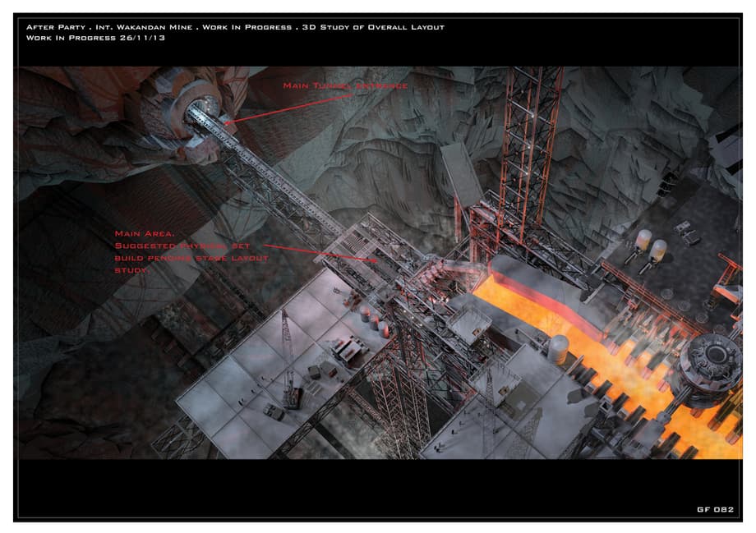
Task: Click the 'GF 082' image reference code
Action: pos(714,509)
